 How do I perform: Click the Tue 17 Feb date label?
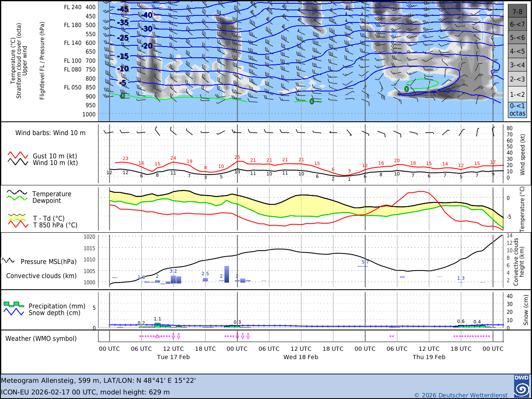pyautogui.click(x=173, y=357)
